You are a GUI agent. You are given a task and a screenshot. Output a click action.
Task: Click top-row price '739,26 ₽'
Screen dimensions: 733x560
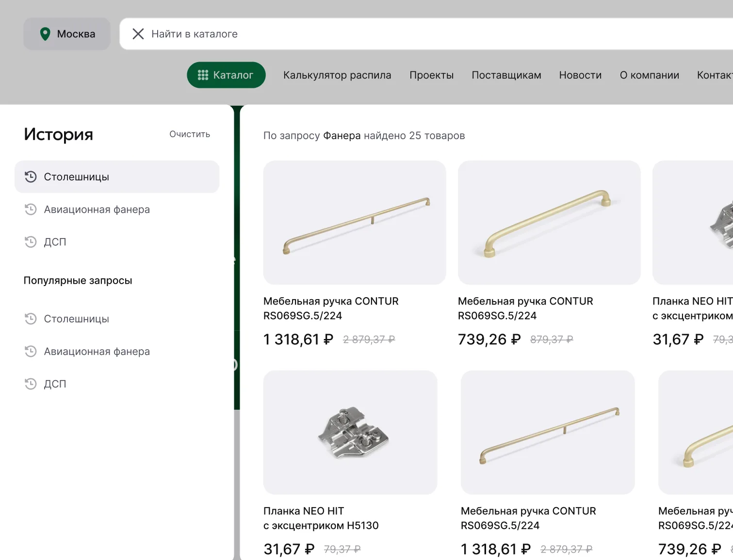click(489, 339)
